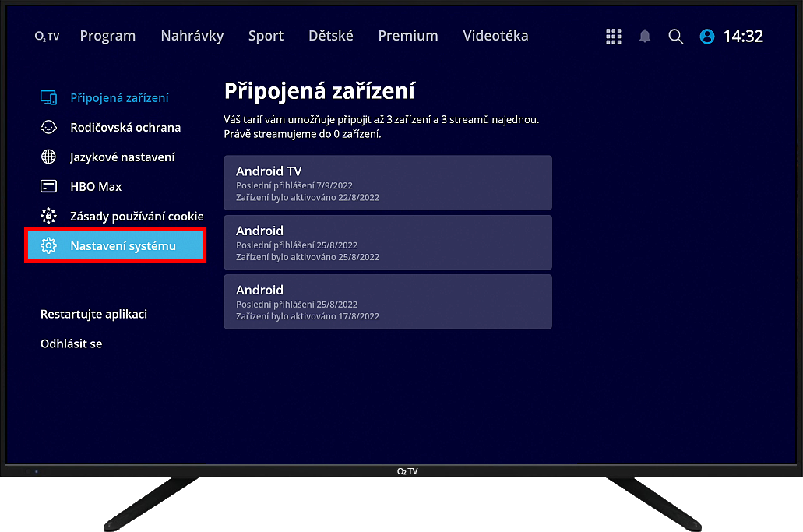Open the apps grid icon

coord(614,37)
